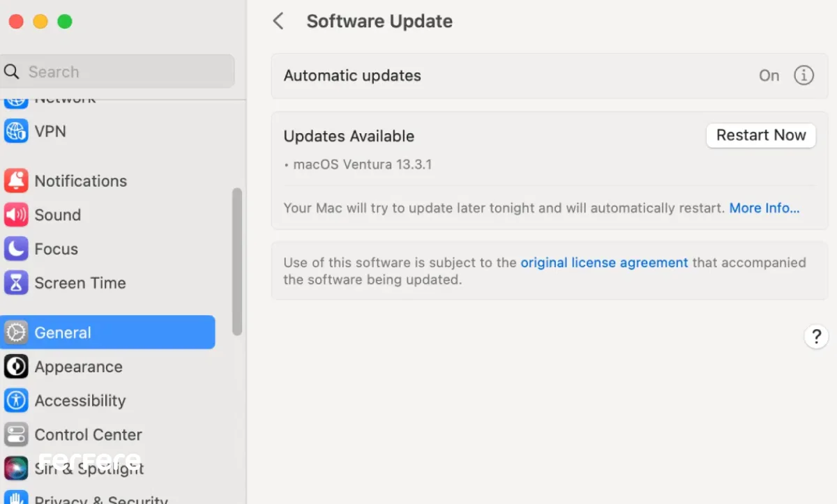837x504 pixels.
Task: Open the Automatic updates info icon
Action: (x=804, y=75)
